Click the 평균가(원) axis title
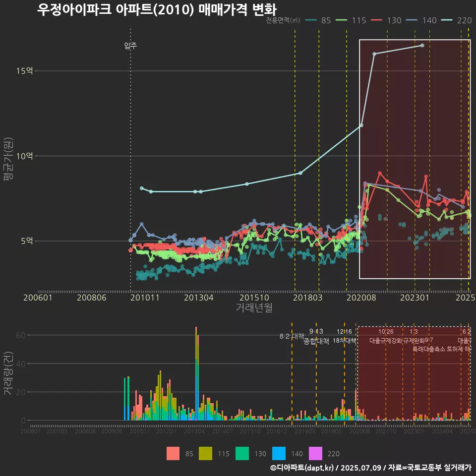 (x=8, y=159)
